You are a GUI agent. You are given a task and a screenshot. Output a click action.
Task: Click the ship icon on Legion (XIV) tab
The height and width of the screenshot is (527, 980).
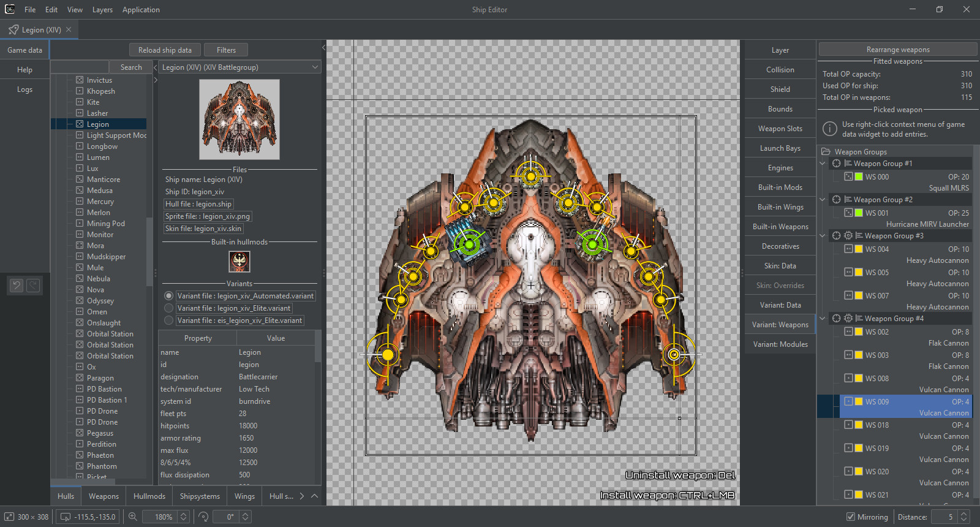coord(13,29)
